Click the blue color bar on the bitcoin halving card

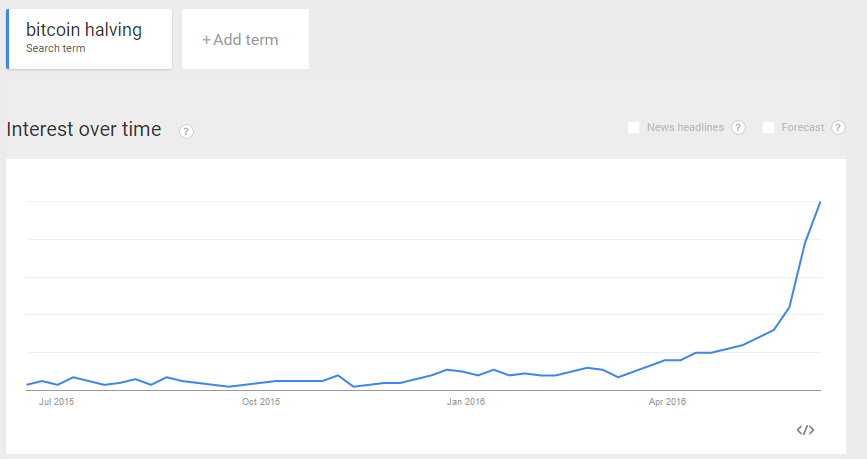[x=7, y=39]
